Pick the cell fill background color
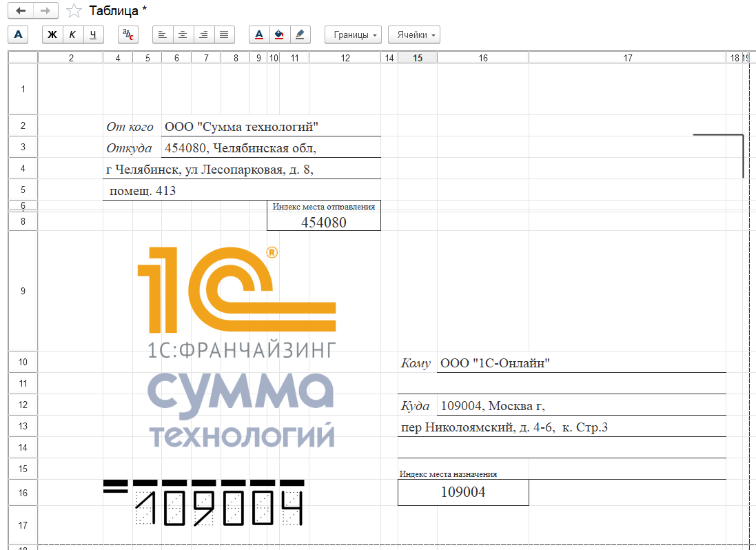Image resolution: width=756 pixels, height=550 pixels. click(279, 34)
